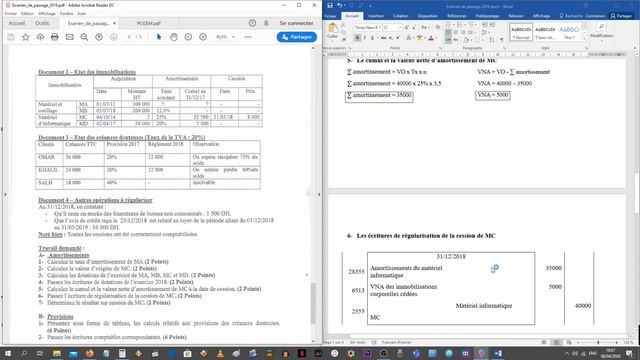Go to previous page in Acrobat
This screenshot has height=360, width=640.
point(99,37)
